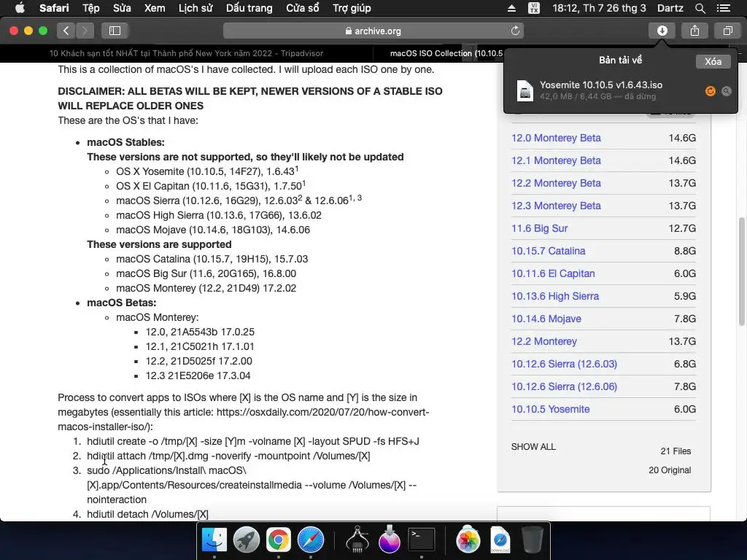Image resolution: width=747 pixels, height=560 pixels.
Task: Download 12.0 Monterey Beta
Action: point(556,138)
